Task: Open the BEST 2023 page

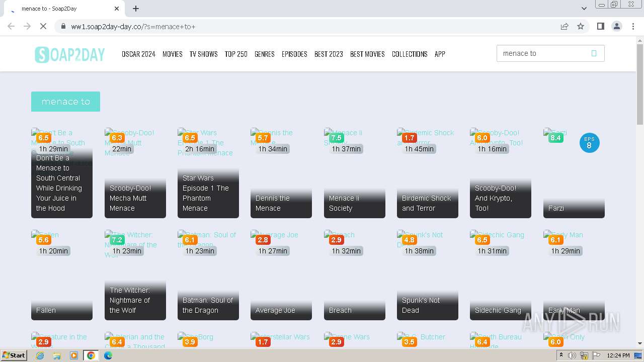Action: [x=329, y=54]
